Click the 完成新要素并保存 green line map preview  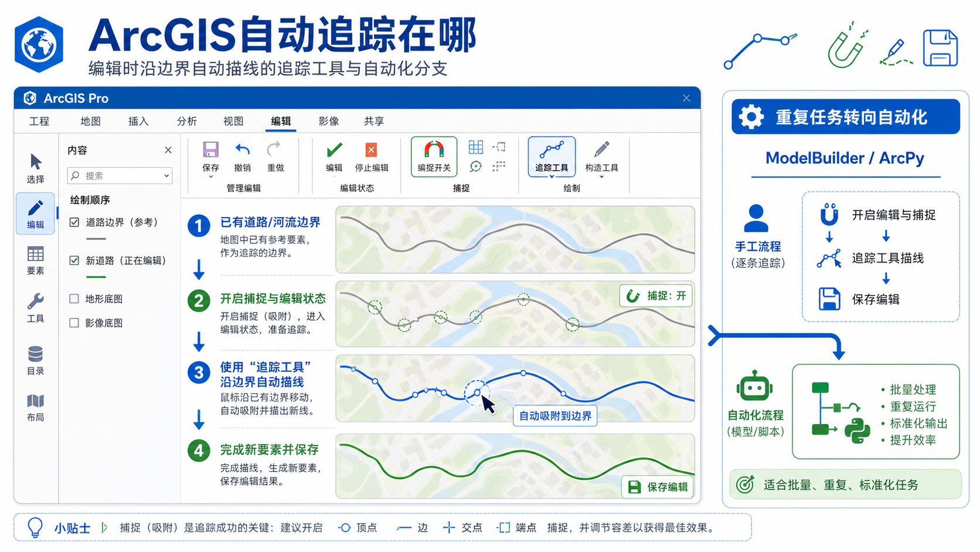515,466
